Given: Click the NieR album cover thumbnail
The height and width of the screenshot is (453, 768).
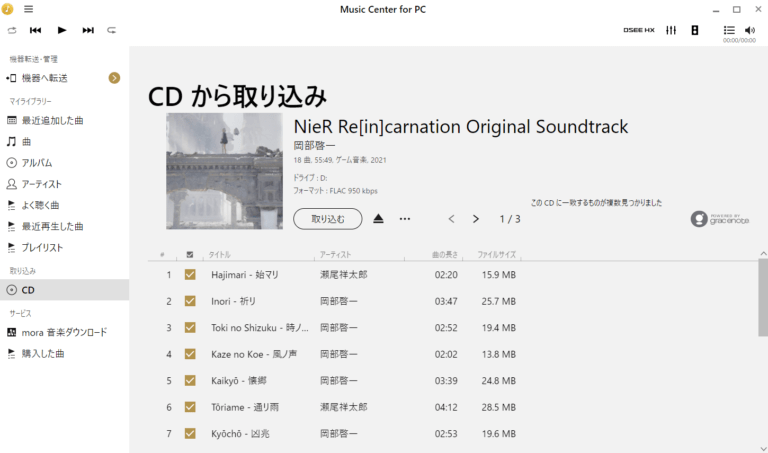Looking at the screenshot, I should [x=224, y=171].
